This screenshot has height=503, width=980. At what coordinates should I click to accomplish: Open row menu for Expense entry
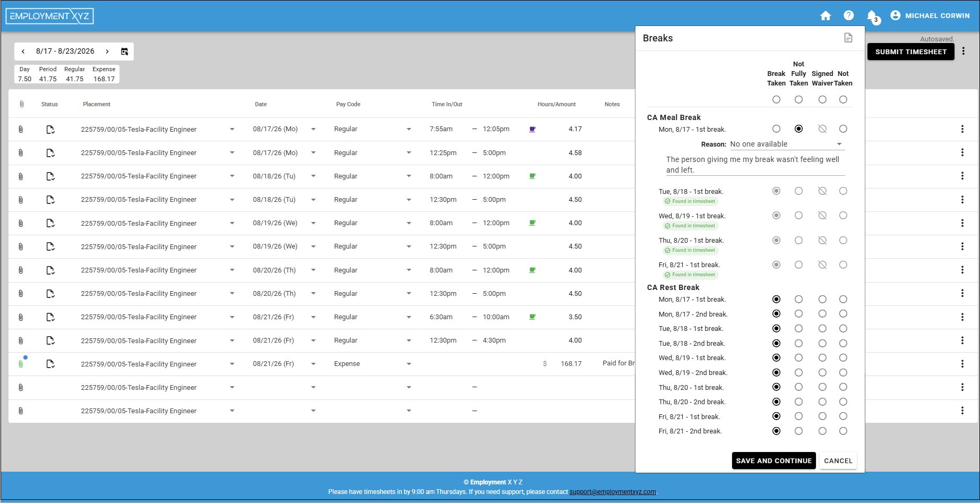[x=962, y=364]
